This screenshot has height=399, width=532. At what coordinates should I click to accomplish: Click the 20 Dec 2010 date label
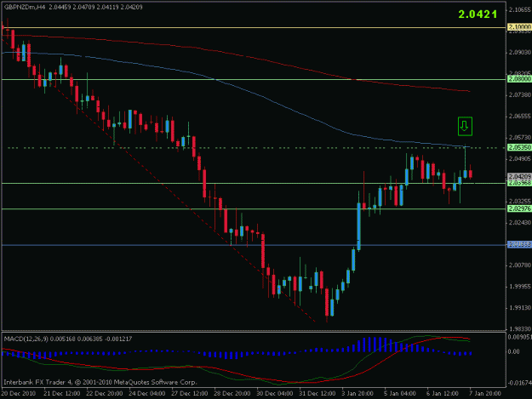[19, 394]
